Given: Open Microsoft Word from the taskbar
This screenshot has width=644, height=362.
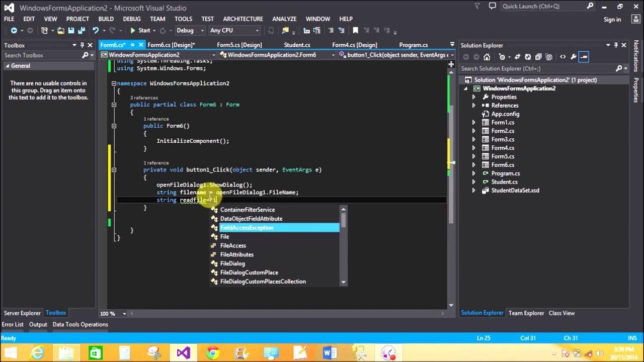Looking at the screenshot, I should [x=330, y=353].
